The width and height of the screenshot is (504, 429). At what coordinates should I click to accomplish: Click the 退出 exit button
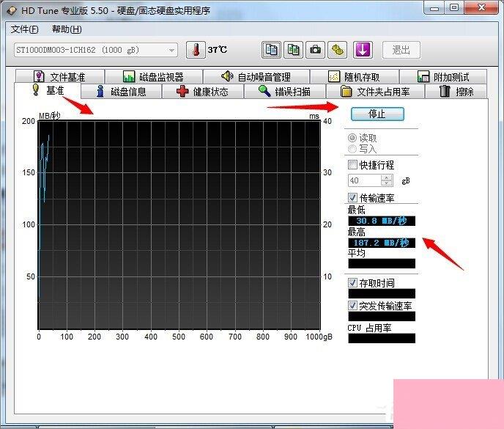coord(401,50)
